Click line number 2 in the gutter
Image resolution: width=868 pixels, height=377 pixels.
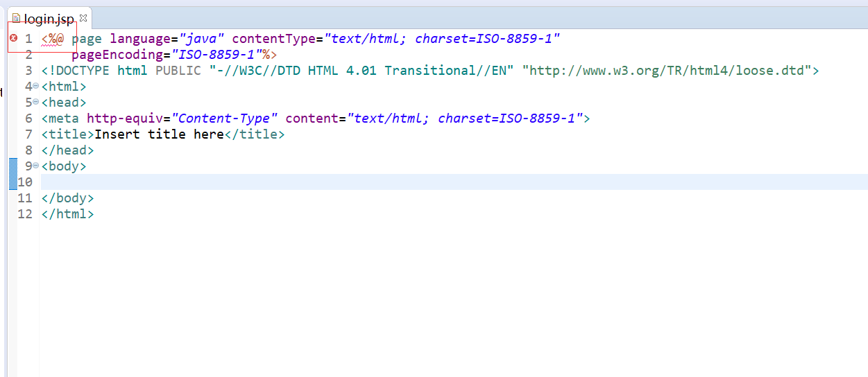pyautogui.click(x=28, y=55)
